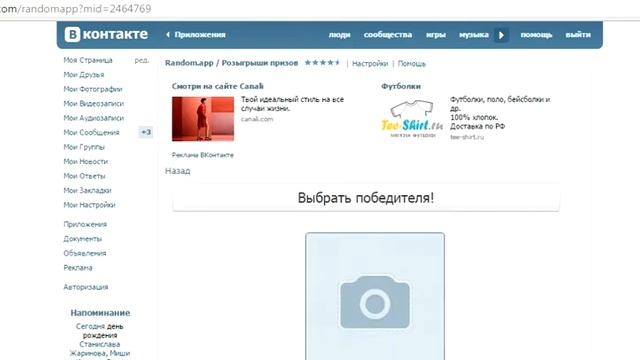Open Мои Сообщения in sidebar

(91, 133)
